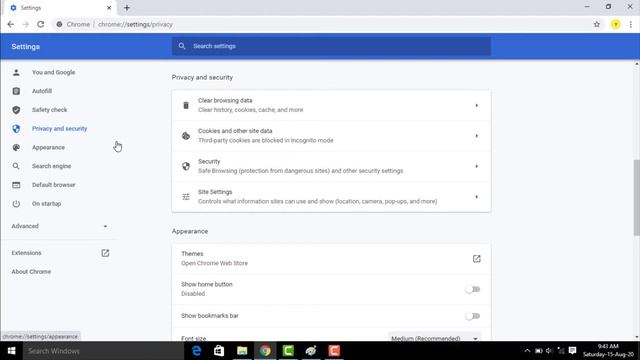Expand Security row arrow
640x360 pixels.
[476, 167]
